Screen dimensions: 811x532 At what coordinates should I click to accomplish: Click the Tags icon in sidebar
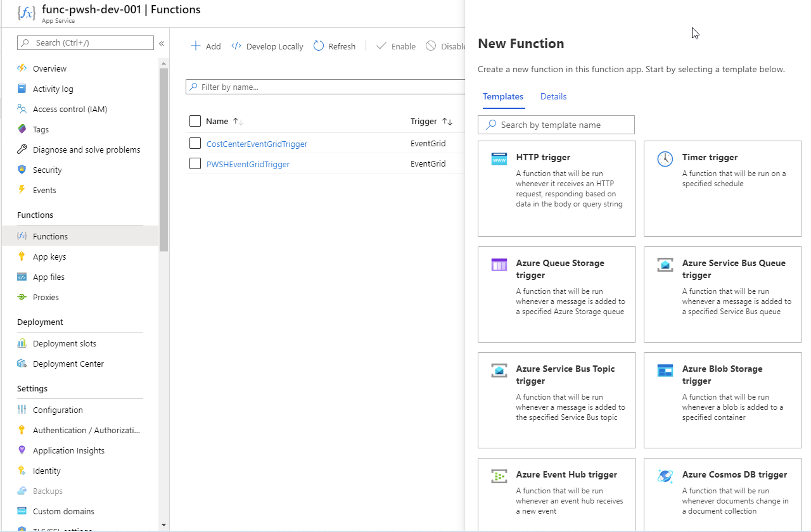(22, 129)
